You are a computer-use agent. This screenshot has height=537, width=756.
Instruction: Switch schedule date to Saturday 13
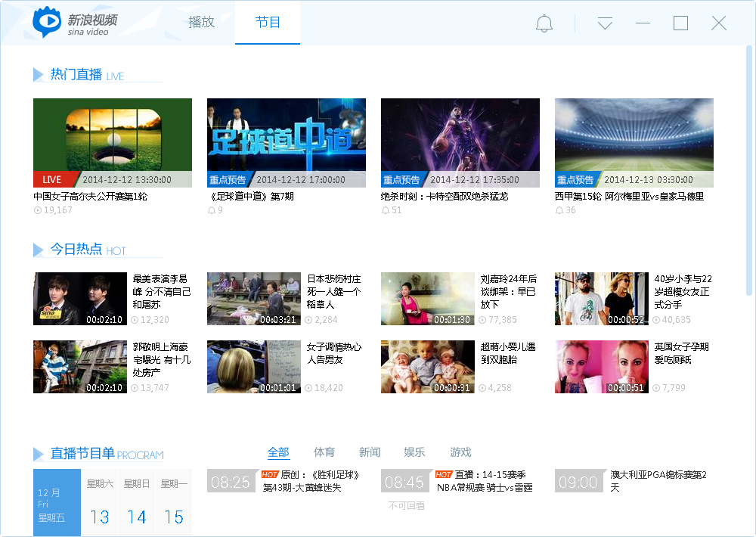tap(99, 502)
